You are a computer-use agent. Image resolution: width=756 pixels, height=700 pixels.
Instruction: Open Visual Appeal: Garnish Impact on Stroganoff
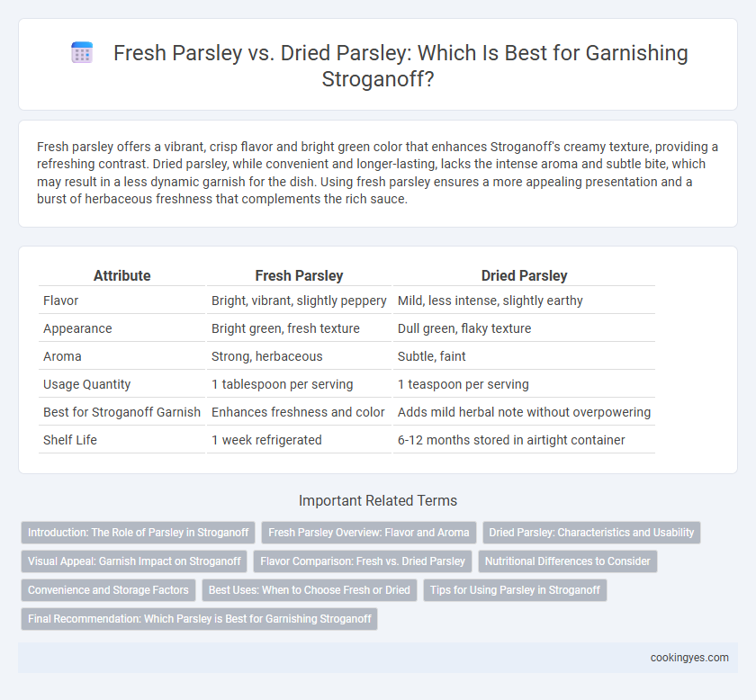click(134, 561)
